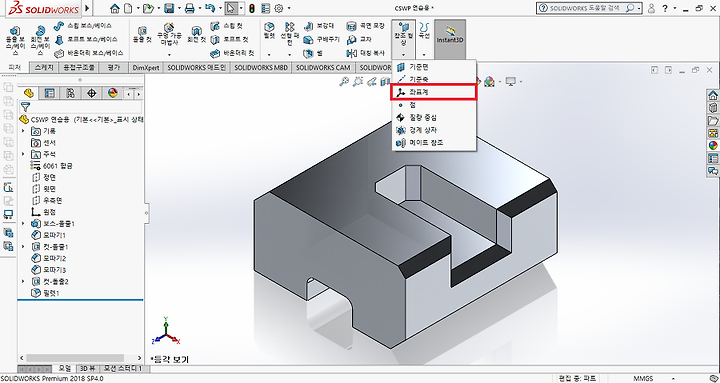Create a new document with New icon

pyautogui.click(x=128, y=8)
